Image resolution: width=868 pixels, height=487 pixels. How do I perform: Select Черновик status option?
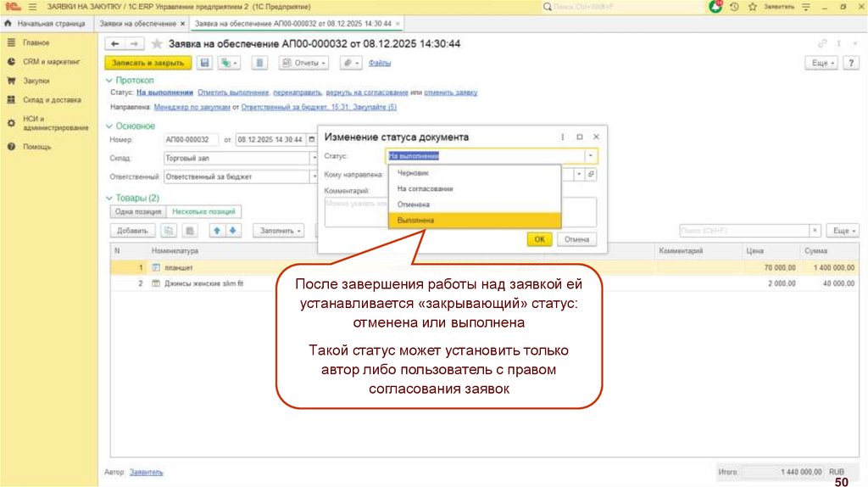pos(475,173)
